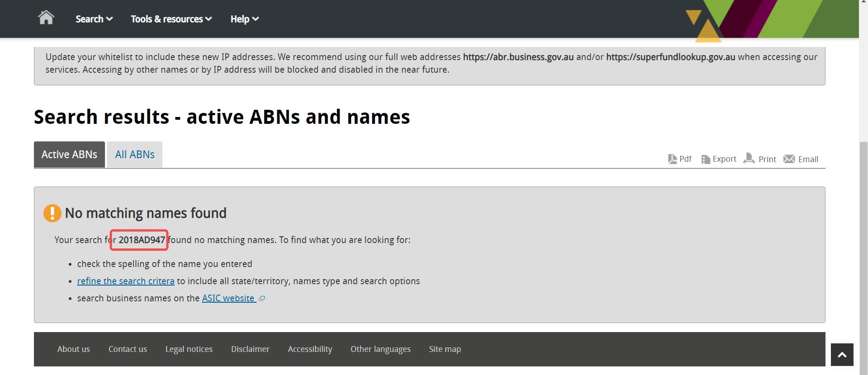The image size is (868, 375).
Task: View the Legal notices page
Action: coord(189,349)
